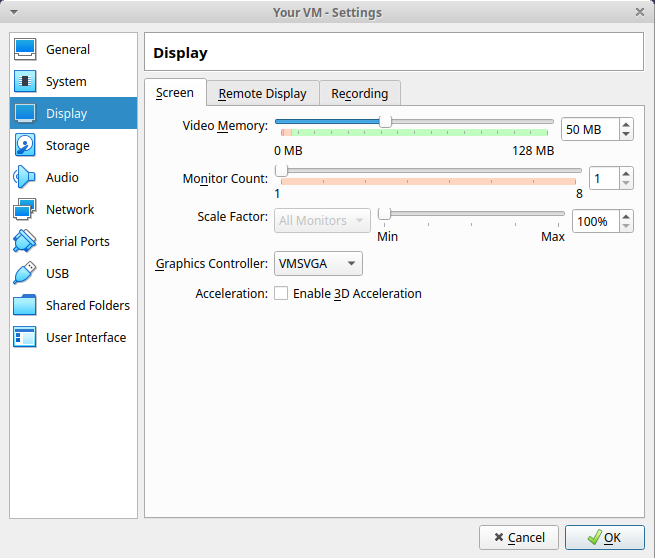The height and width of the screenshot is (558, 655).
Task: Switch to the Screen tab
Action: [175, 93]
